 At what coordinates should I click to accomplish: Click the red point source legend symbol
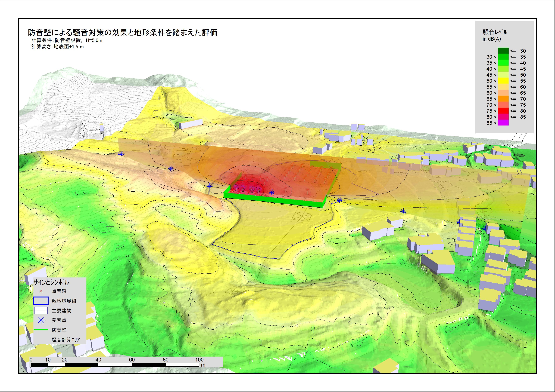pyautogui.click(x=41, y=291)
